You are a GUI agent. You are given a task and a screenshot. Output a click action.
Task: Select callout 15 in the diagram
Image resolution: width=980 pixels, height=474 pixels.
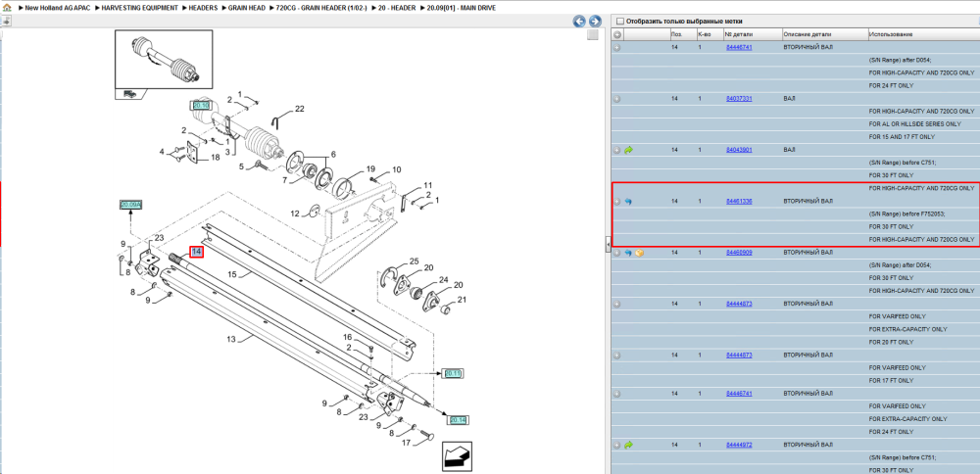231,273
